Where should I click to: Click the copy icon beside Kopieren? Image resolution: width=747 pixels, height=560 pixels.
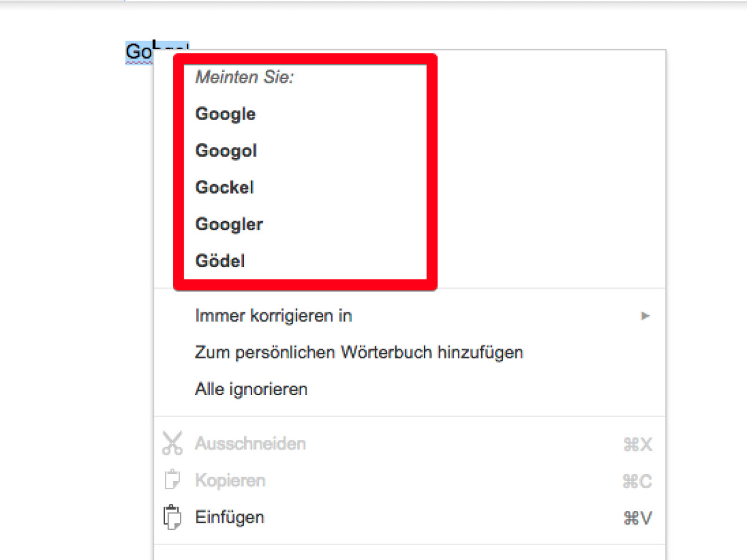[x=172, y=480]
